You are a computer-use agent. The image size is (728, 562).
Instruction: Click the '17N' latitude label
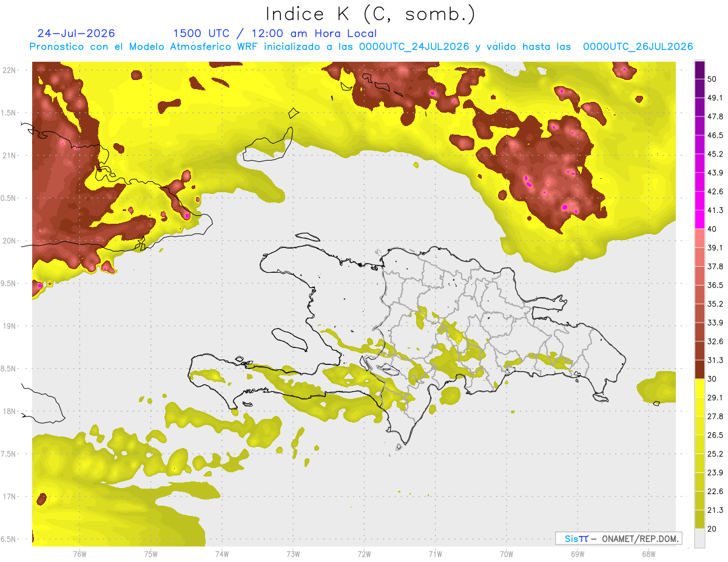coord(8,497)
